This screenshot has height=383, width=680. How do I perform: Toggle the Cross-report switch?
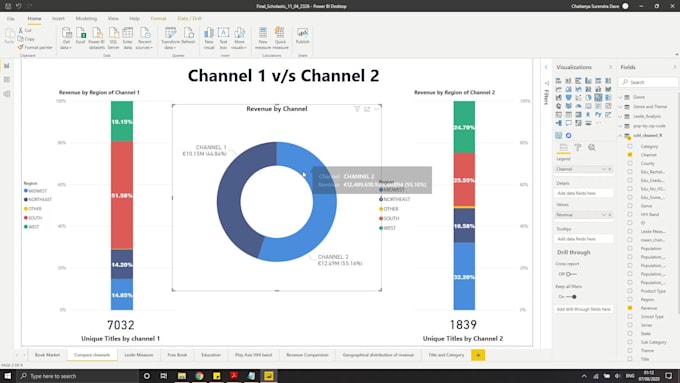(x=571, y=274)
